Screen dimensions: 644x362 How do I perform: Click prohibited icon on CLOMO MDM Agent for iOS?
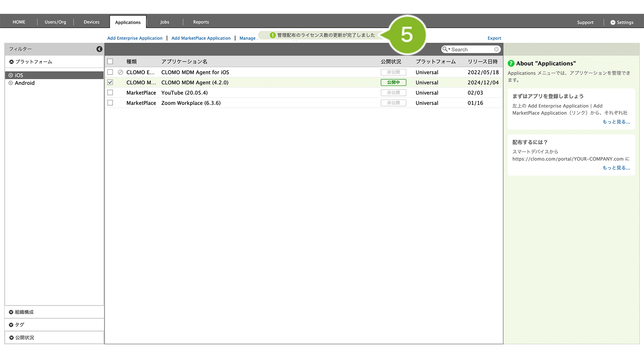(121, 72)
